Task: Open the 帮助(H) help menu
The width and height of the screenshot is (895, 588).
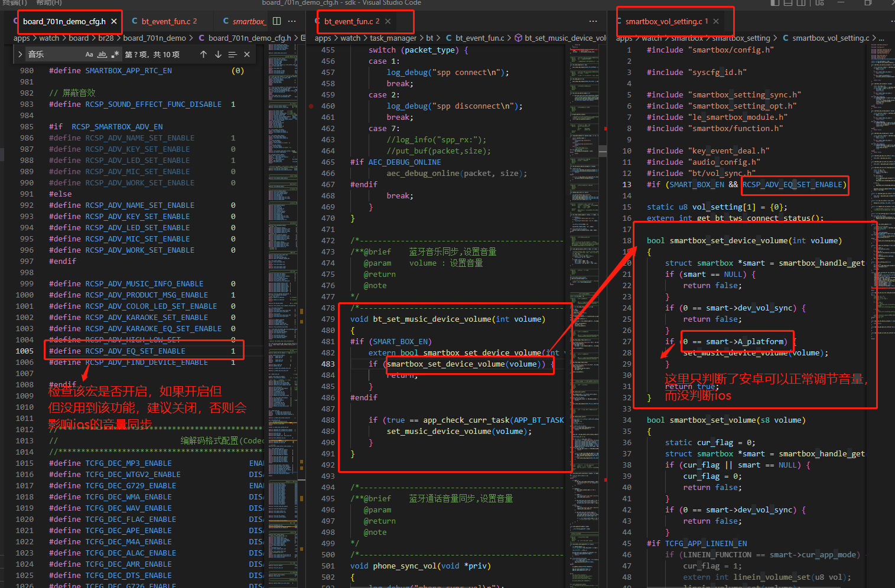Action: tap(49, 2)
